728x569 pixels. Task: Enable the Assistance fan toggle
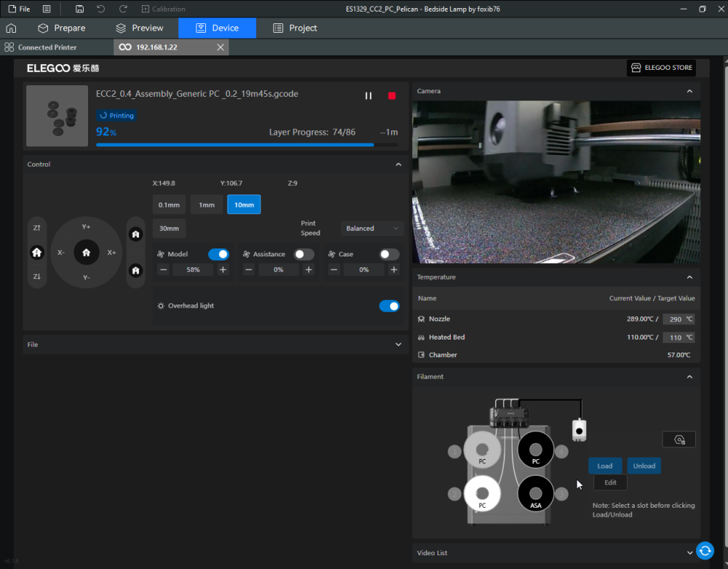coord(304,254)
